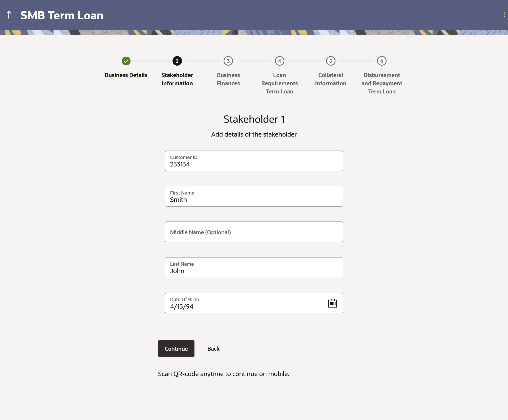The height and width of the screenshot is (420, 508).
Task: Click the green completed Business Details checkmark
Action: (126, 61)
